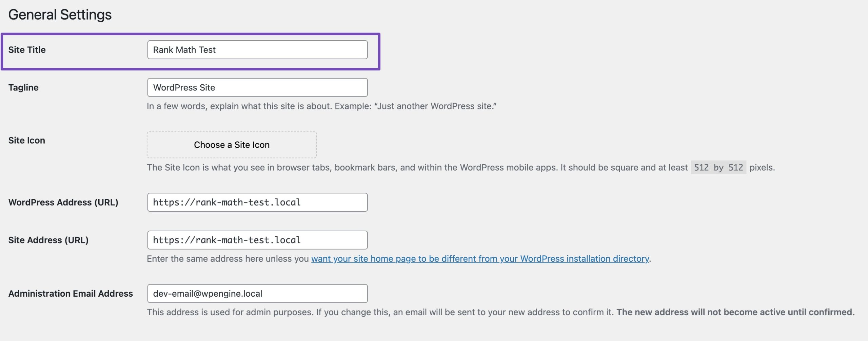The width and height of the screenshot is (868, 341).
Task: Click the Site Address (URL) label
Action: (48, 240)
